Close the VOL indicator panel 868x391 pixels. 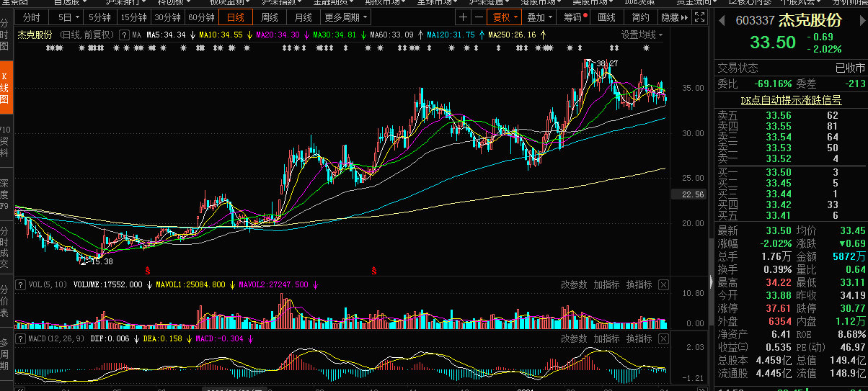[663, 284]
